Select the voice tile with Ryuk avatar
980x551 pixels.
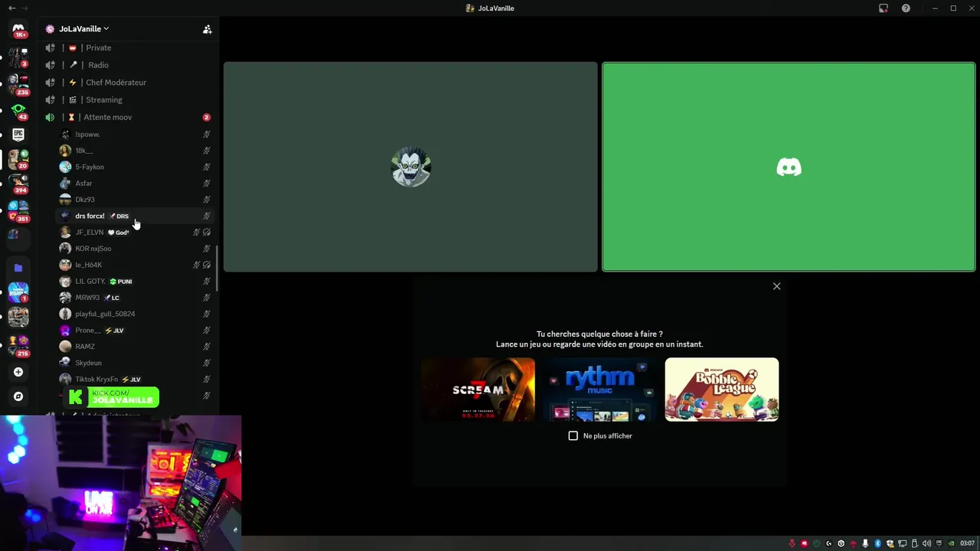point(410,167)
